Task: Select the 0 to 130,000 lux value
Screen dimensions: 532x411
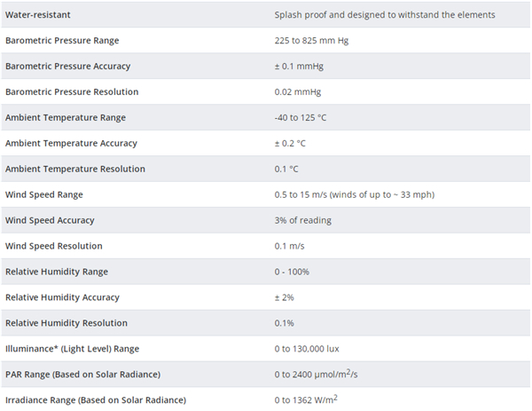Action: point(307,349)
